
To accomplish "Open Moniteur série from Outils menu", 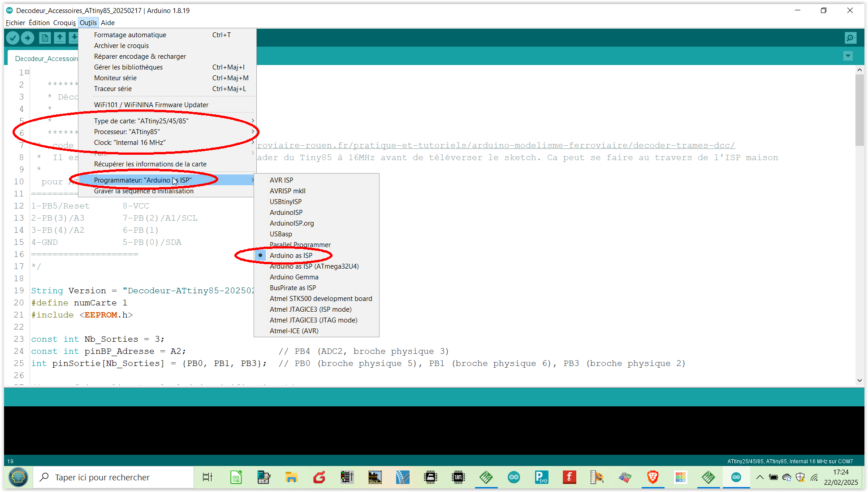I will 167,78.
